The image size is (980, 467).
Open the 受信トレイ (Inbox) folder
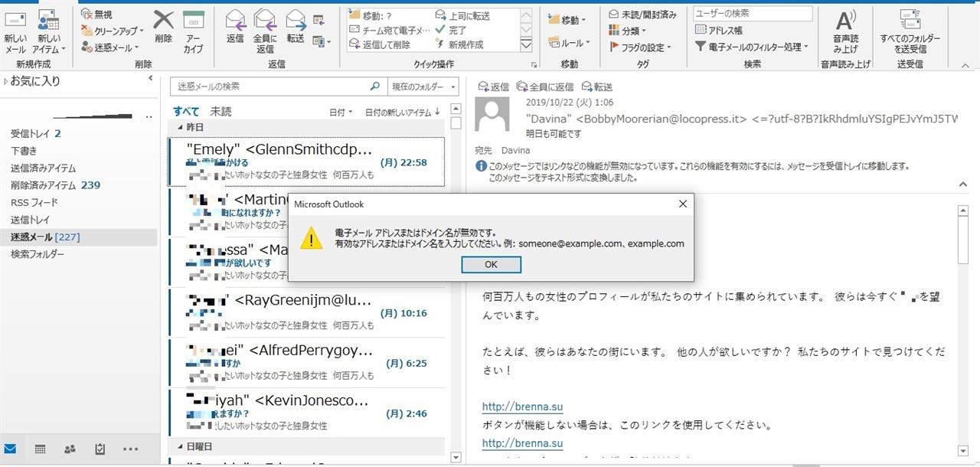(x=36, y=134)
